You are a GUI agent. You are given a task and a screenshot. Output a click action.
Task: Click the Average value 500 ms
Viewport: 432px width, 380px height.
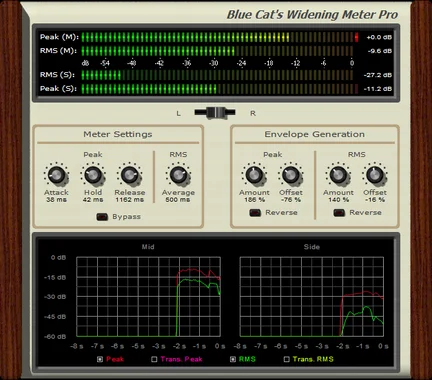coord(178,200)
